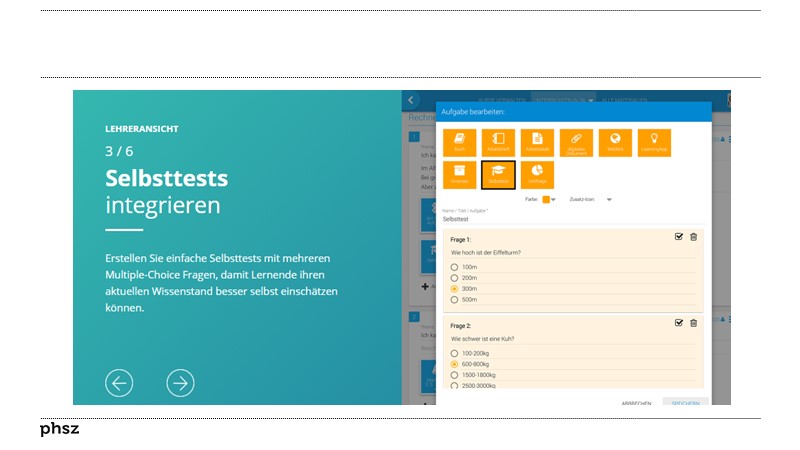Go to next slide with right arrow
Image resolution: width=800 pixels, height=450 pixels.
180,383
